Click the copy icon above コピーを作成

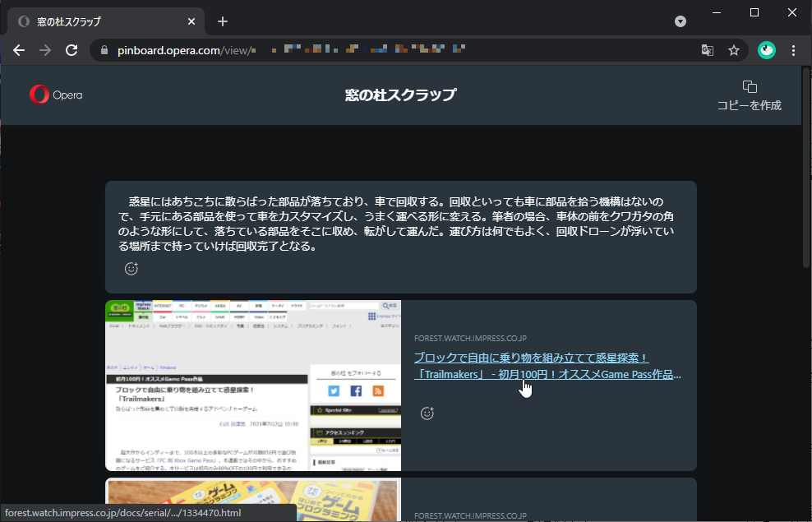tap(749, 85)
